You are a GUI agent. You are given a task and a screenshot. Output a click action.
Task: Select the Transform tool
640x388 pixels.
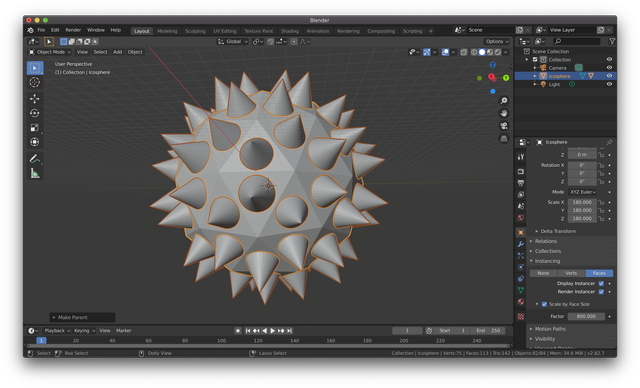35,142
